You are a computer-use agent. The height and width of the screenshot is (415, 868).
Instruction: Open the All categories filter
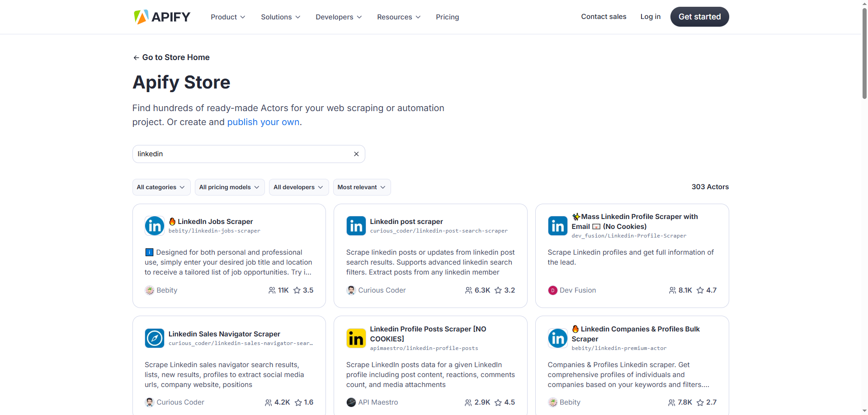161,187
